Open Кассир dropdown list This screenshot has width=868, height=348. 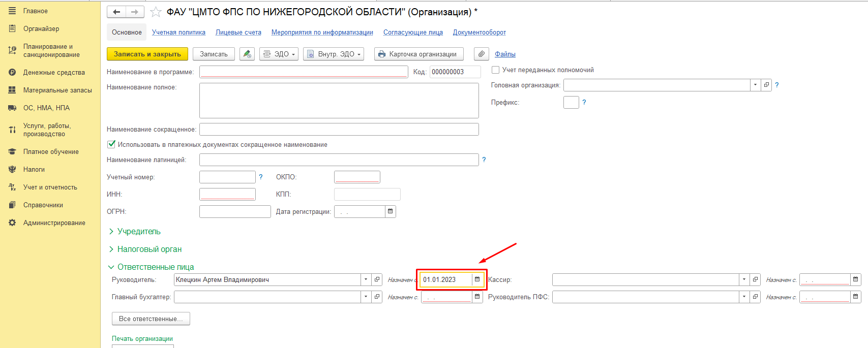745,279
